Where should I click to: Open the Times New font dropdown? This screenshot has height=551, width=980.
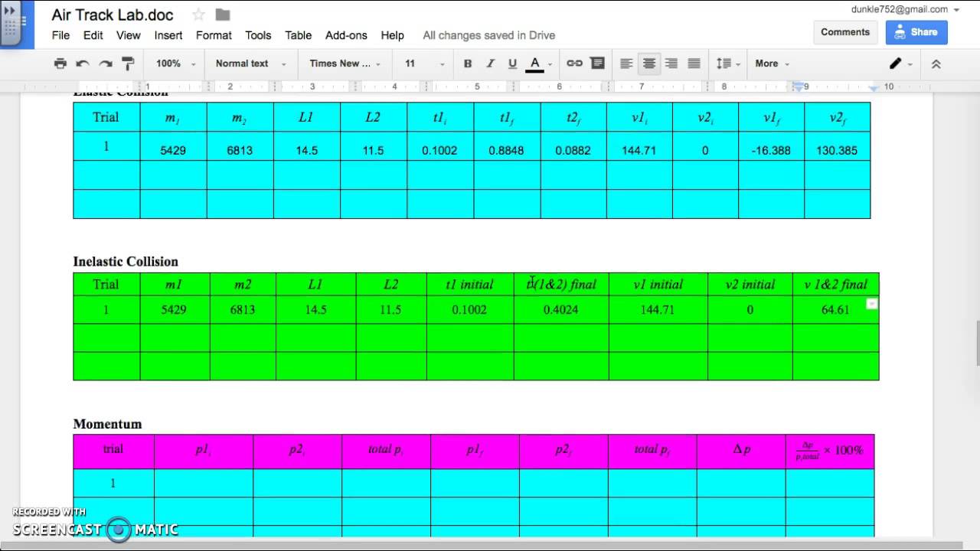pyautogui.click(x=345, y=64)
